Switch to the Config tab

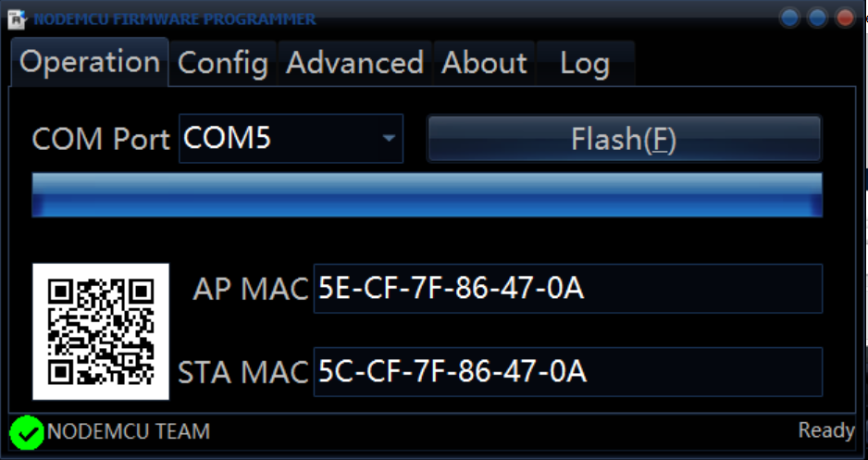pyautogui.click(x=223, y=63)
